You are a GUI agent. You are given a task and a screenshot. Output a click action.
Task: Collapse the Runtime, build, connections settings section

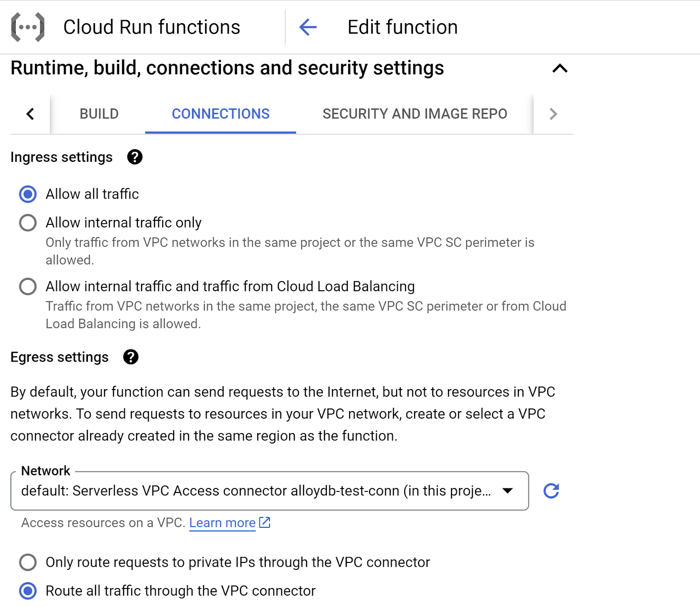coord(560,68)
